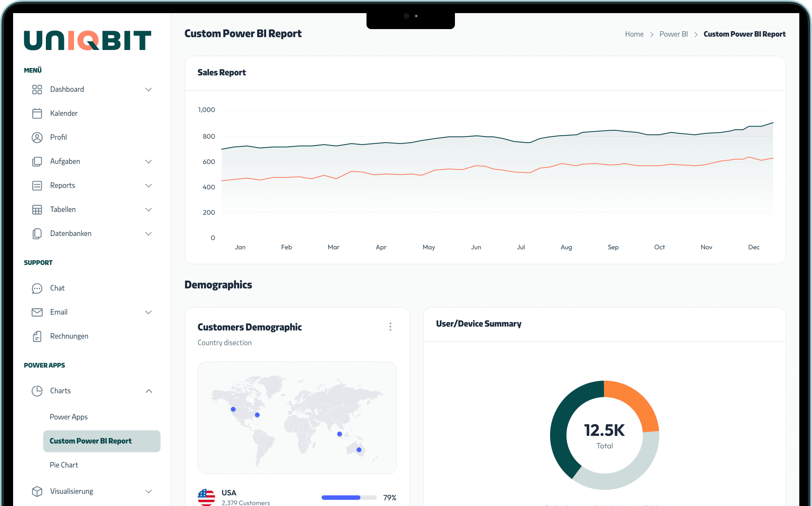Select Power Apps under Charts
Viewport: 812px width, 506px height.
click(x=68, y=417)
